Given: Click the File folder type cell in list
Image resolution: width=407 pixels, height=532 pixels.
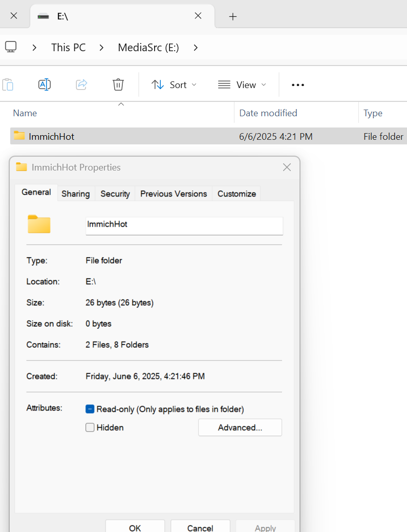Looking at the screenshot, I should [x=383, y=136].
